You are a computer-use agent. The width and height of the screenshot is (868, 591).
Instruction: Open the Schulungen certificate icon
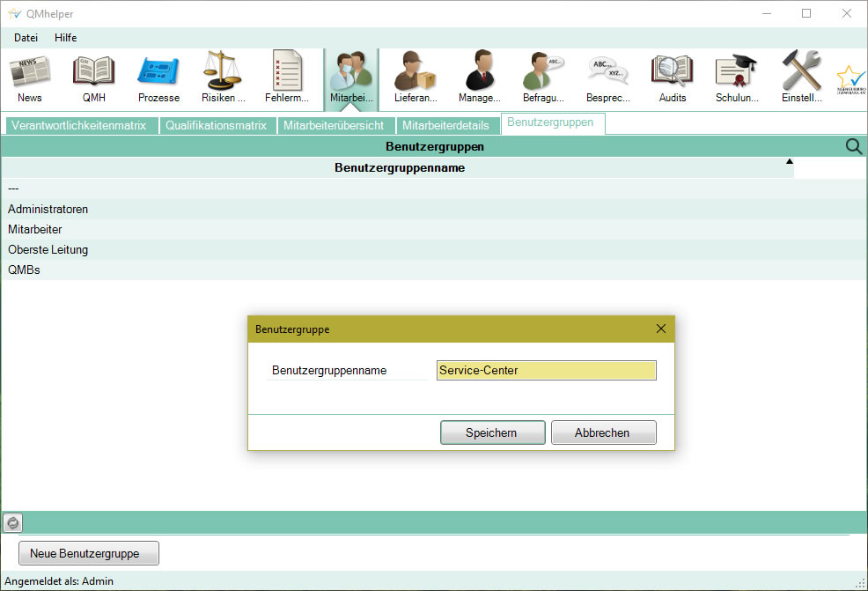click(x=737, y=78)
